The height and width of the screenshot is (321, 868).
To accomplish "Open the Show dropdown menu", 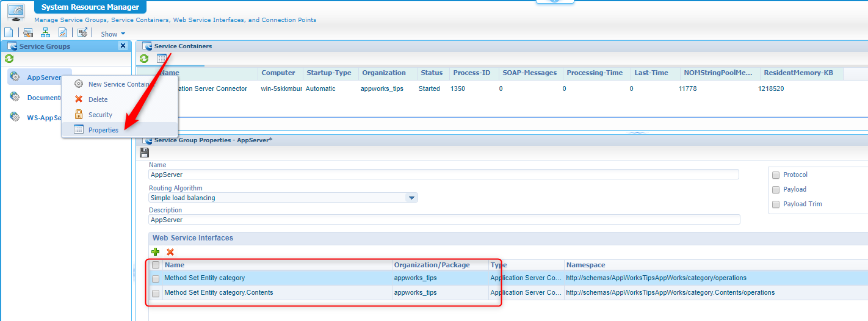I will (x=112, y=34).
